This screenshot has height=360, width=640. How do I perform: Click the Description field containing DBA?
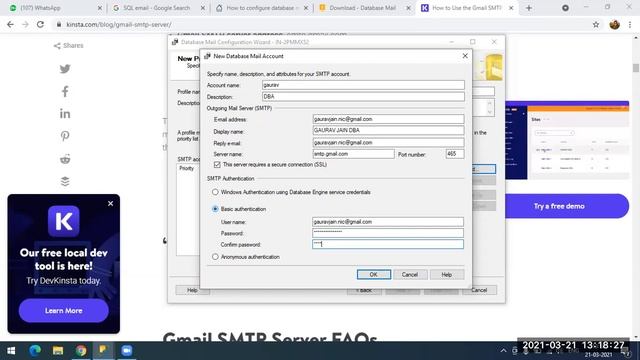pos(363,97)
